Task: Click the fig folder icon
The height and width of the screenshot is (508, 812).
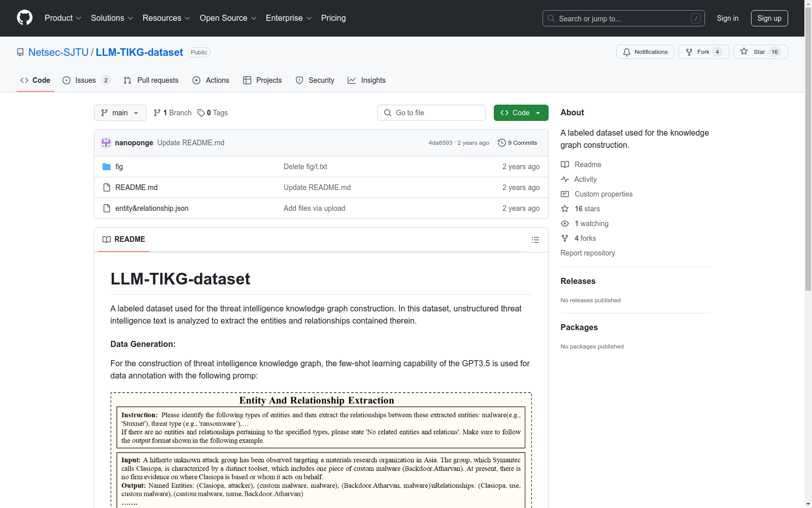Action: point(107,167)
